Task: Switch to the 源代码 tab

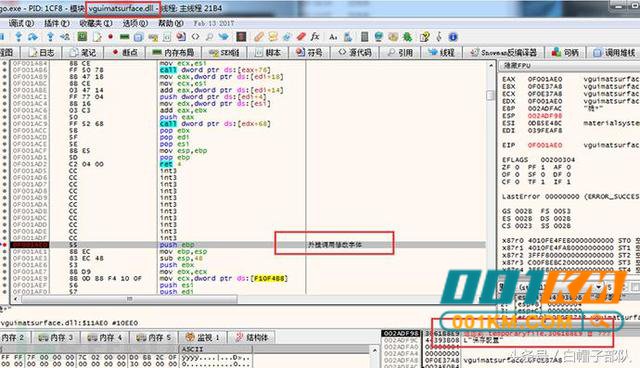Action: point(354,53)
